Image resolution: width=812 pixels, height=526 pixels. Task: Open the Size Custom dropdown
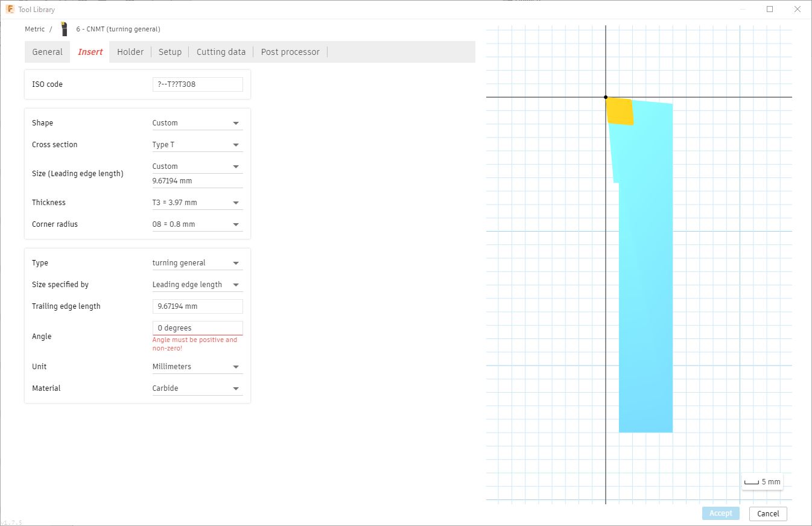coord(198,166)
